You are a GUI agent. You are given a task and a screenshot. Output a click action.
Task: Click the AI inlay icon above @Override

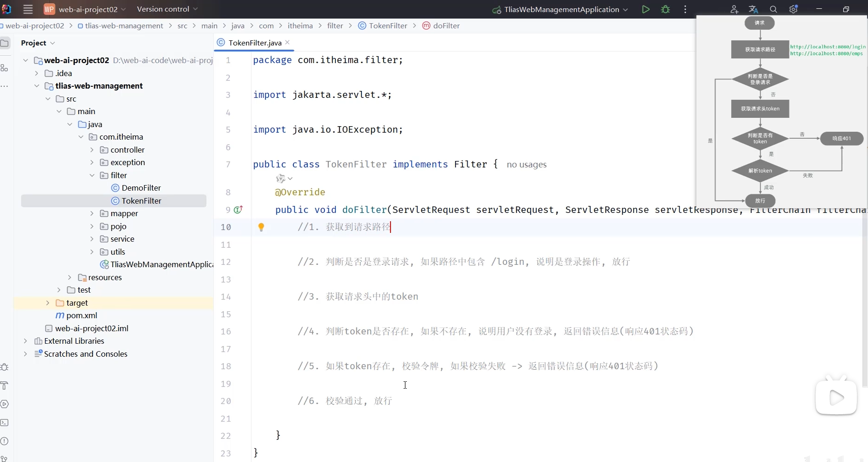[x=283, y=179]
